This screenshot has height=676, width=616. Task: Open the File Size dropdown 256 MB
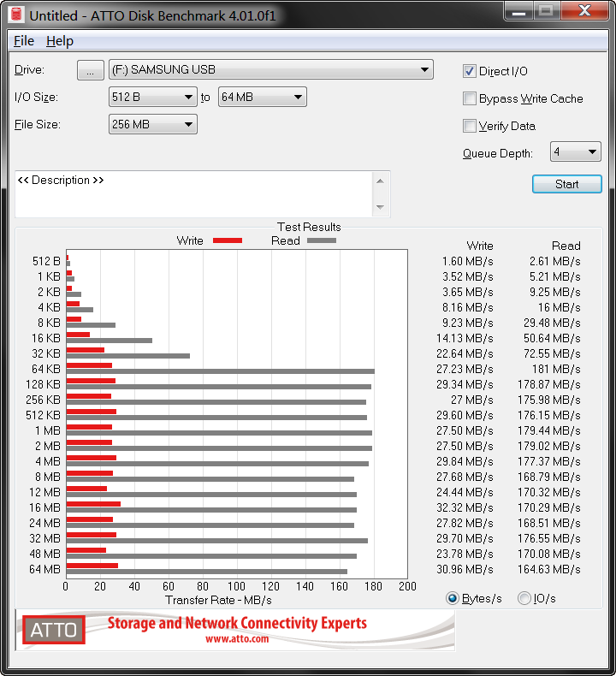click(x=152, y=125)
